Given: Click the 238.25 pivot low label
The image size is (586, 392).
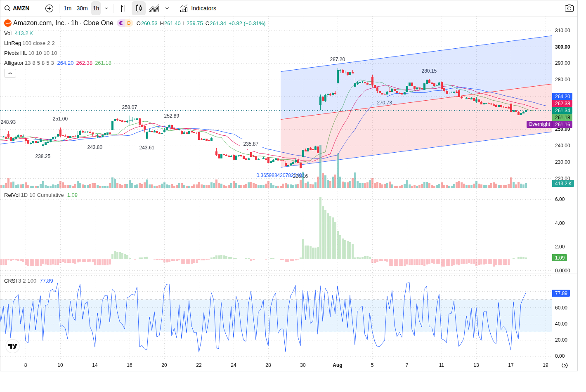Looking at the screenshot, I should tap(43, 156).
